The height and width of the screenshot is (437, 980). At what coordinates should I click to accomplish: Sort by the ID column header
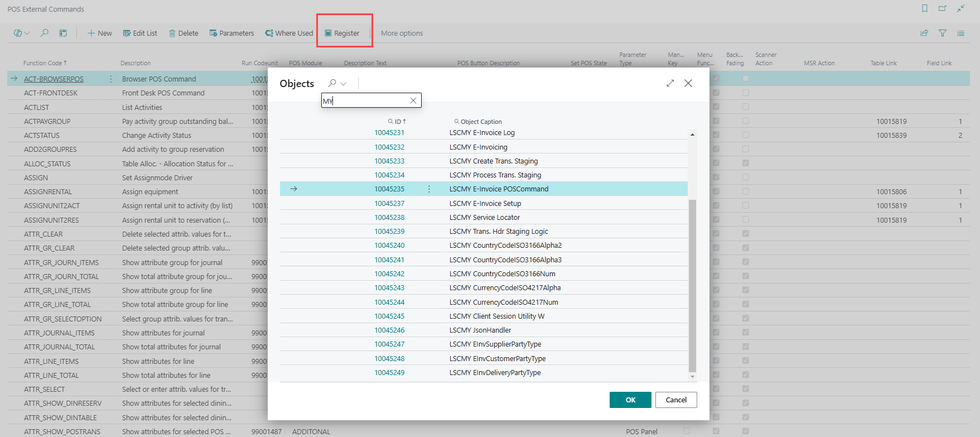tap(398, 122)
